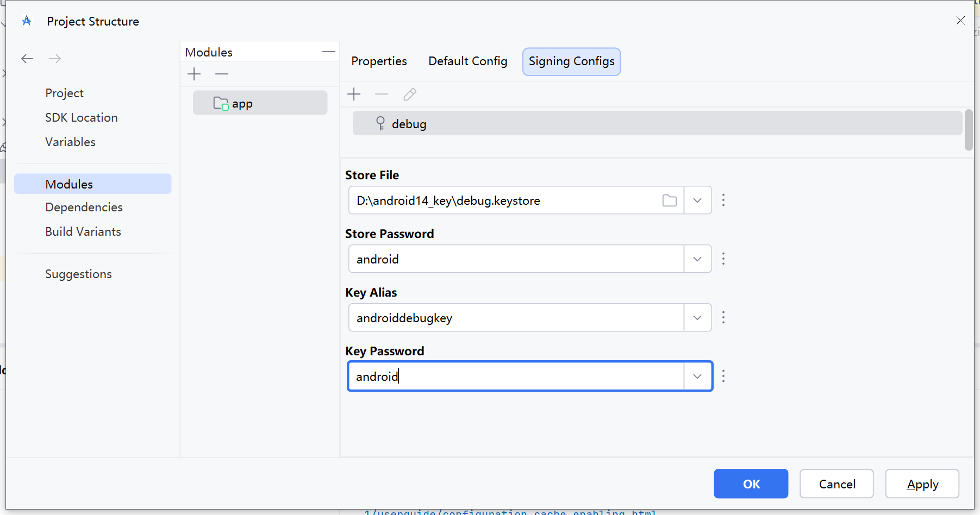Image resolution: width=980 pixels, height=515 pixels.
Task: Open the Project section
Action: click(65, 93)
